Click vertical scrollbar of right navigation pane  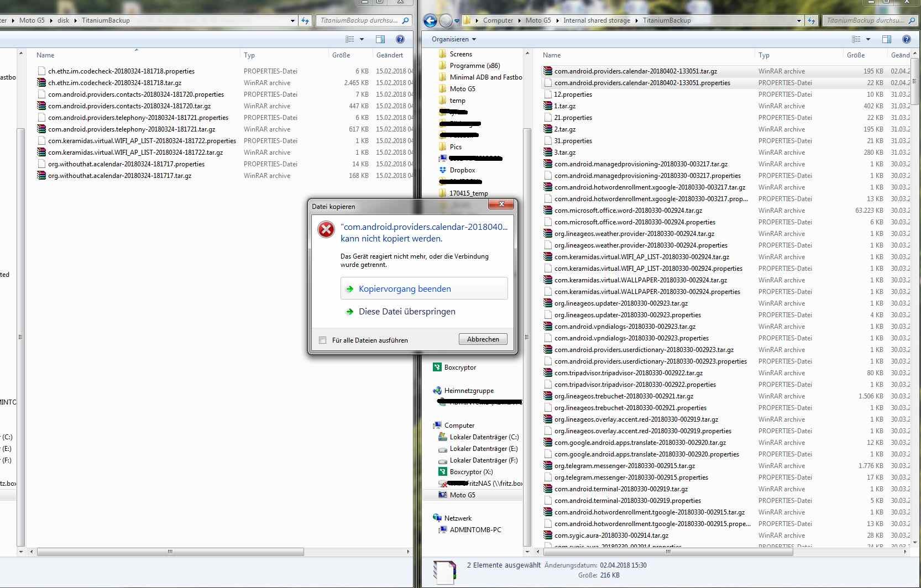tap(527, 337)
